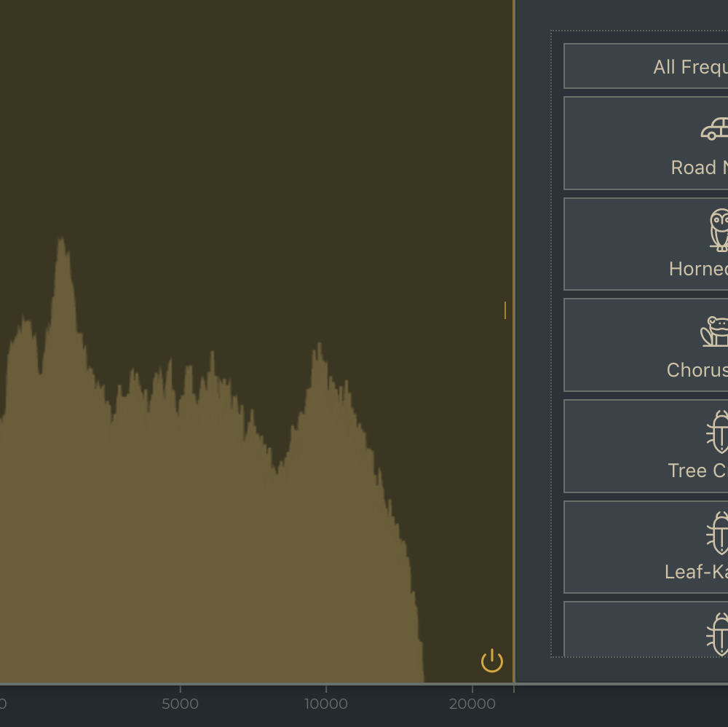This screenshot has width=728, height=727.
Task: Choose the Leaf-Katydid preset button
Action: pos(646,547)
